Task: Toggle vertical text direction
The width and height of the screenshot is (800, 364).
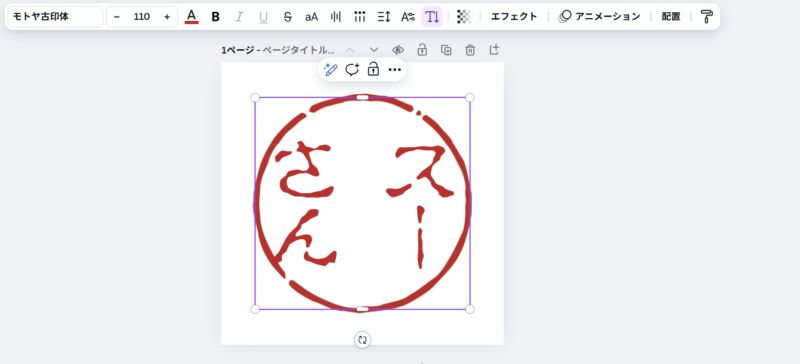Action: 432,17
